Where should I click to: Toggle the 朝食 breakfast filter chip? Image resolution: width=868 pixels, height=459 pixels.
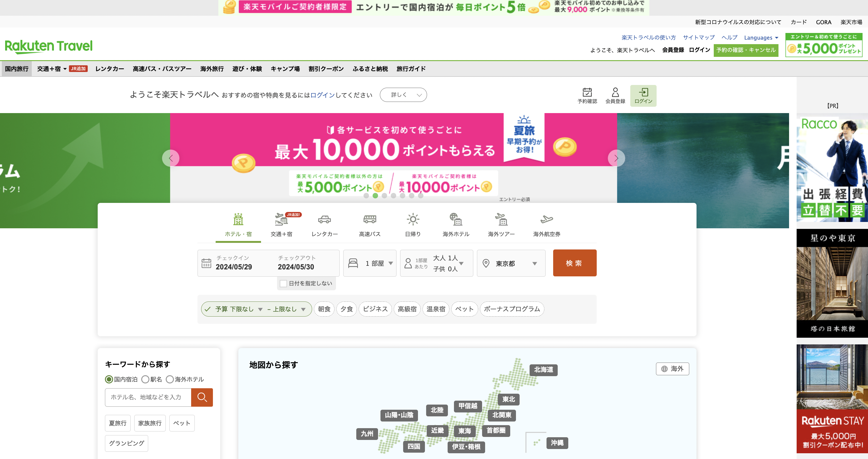(324, 309)
